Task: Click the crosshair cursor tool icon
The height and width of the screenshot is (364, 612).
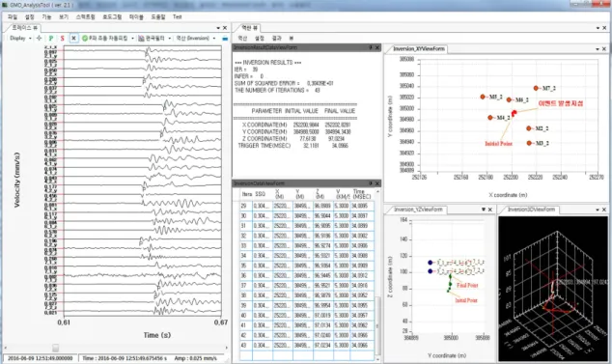Action: click(39, 39)
